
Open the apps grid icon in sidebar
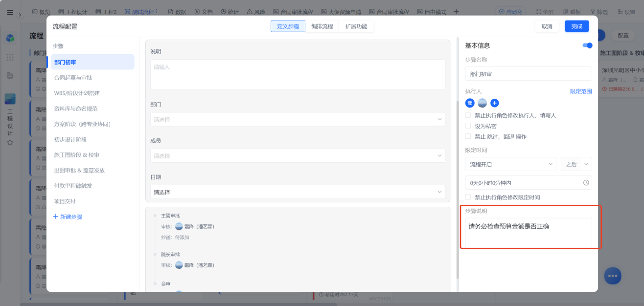pos(10,57)
